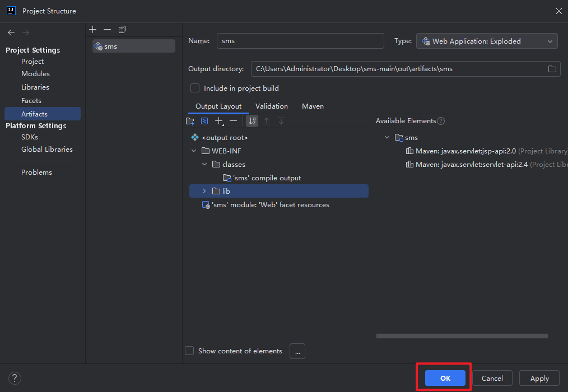
Task: Click the Name input field
Action: pos(300,41)
